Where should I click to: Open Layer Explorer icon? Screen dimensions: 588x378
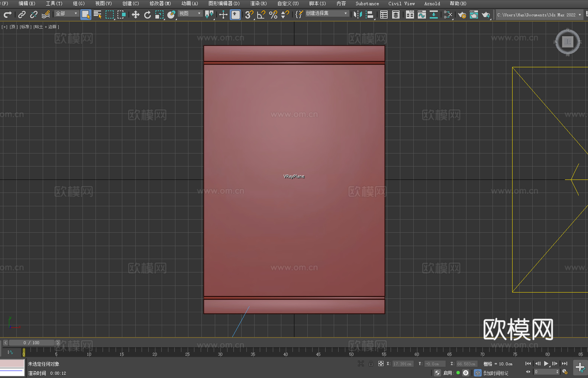tap(396, 14)
